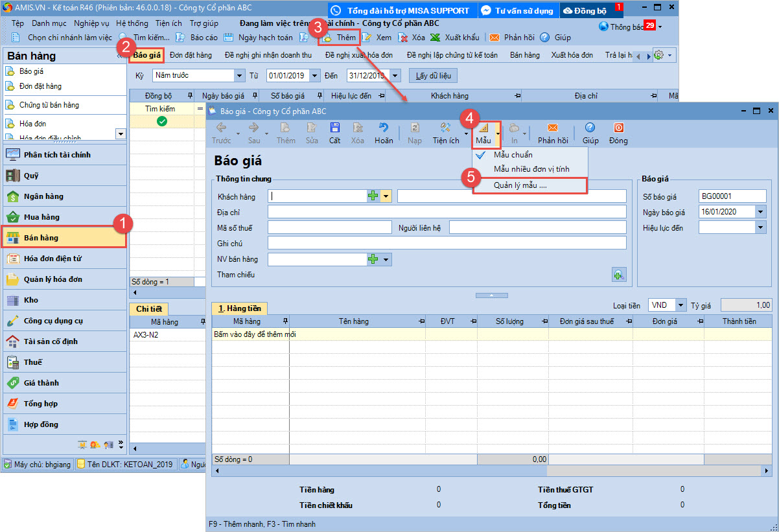
Task: Choose Quản lý mẫu menu entry
Action: click(x=520, y=185)
